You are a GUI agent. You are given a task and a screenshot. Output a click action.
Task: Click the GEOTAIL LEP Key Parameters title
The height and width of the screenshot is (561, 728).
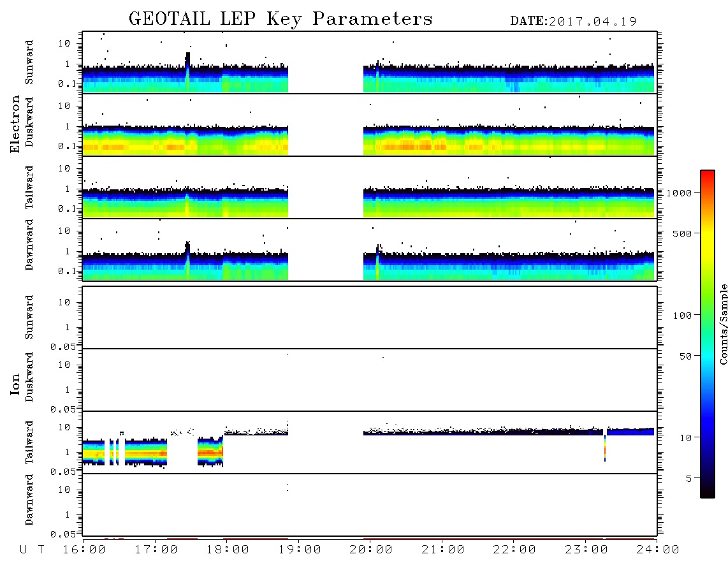280,19
